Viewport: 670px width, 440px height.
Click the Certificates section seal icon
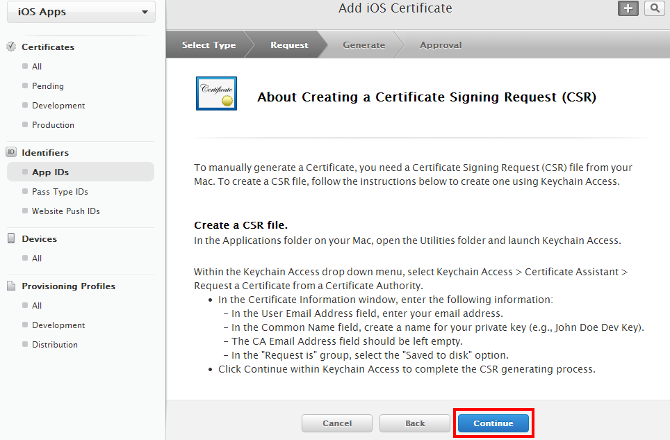[x=11, y=47]
